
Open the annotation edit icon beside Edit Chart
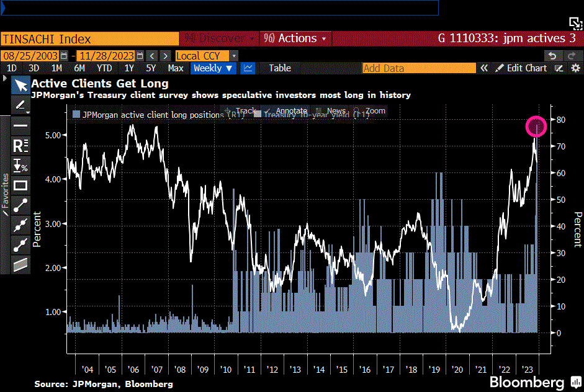pos(559,68)
